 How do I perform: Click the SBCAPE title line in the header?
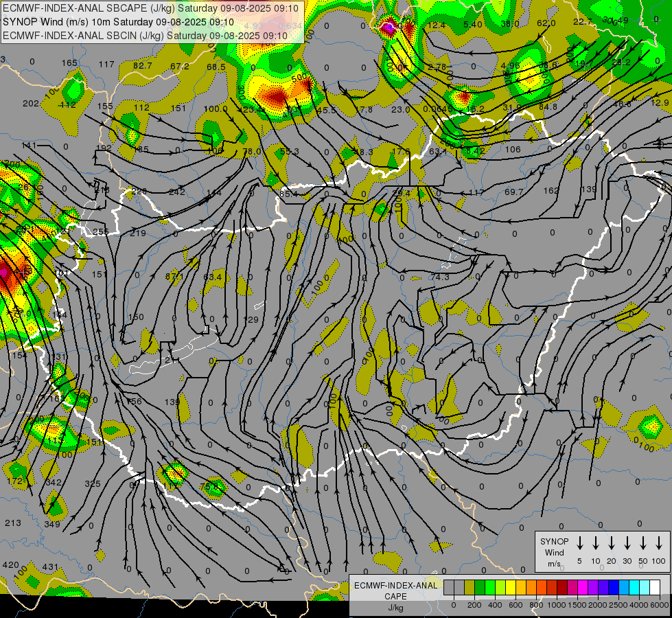pos(150,8)
